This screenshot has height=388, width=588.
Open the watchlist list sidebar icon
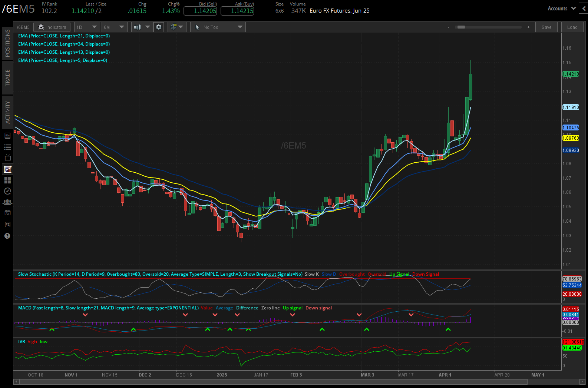[x=7, y=147]
